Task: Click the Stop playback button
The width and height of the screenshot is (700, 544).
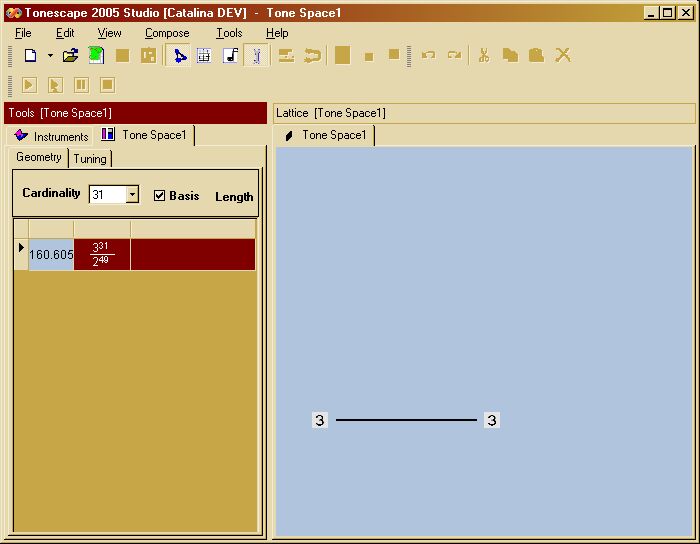Action: pyautogui.click(x=107, y=85)
